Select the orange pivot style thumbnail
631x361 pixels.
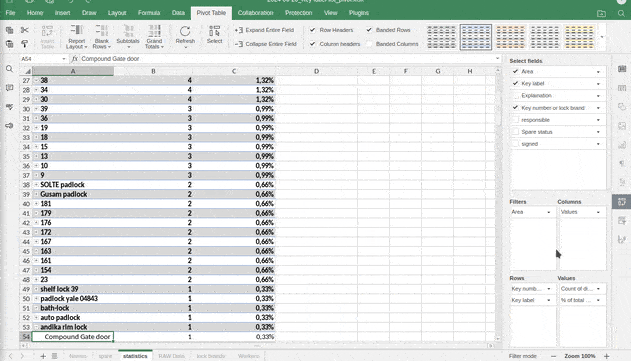click(510, 37)
